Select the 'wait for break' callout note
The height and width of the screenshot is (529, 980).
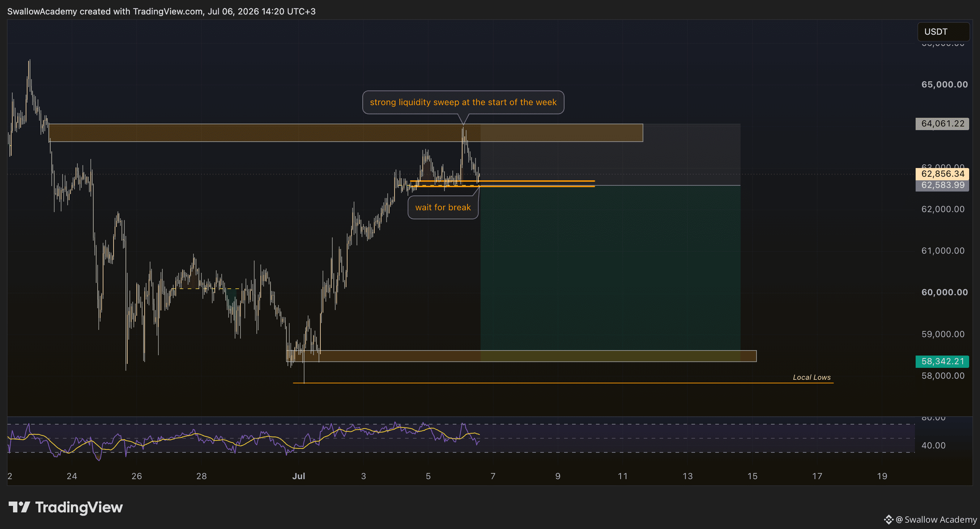click(443, 207)
